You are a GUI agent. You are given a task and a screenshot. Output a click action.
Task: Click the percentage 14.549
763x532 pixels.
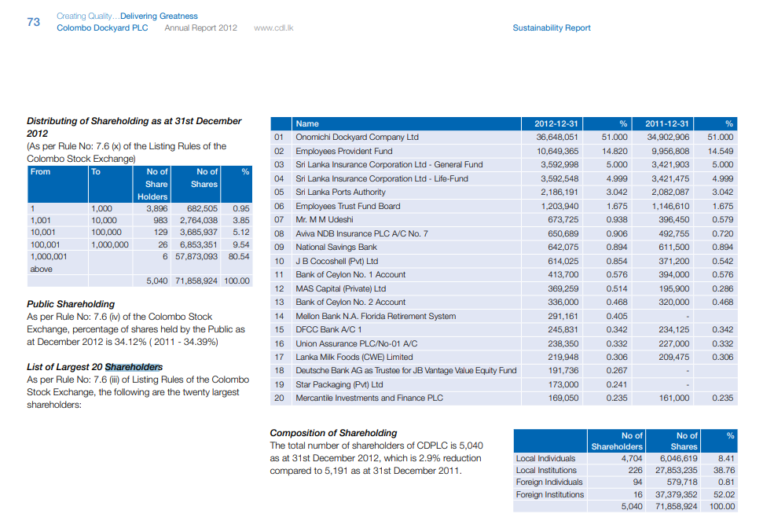(x=721, y=152)
